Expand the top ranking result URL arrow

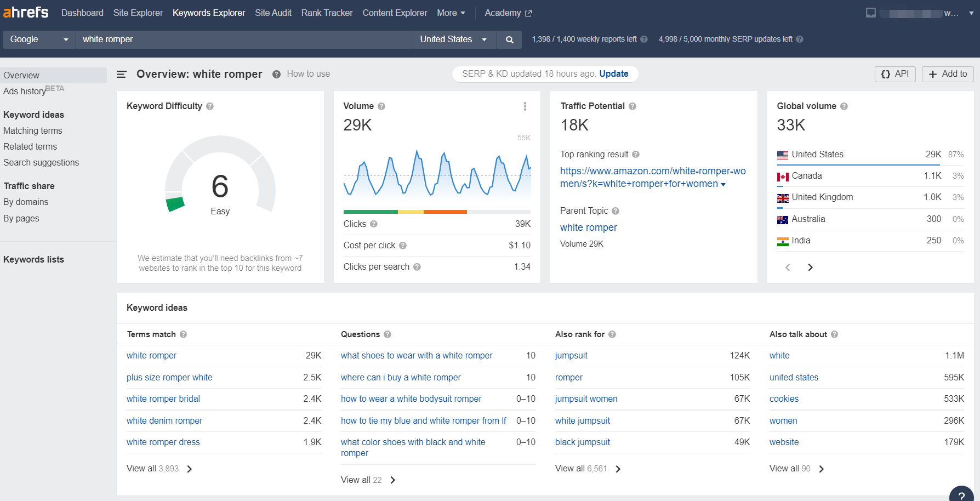click(723, 185)
